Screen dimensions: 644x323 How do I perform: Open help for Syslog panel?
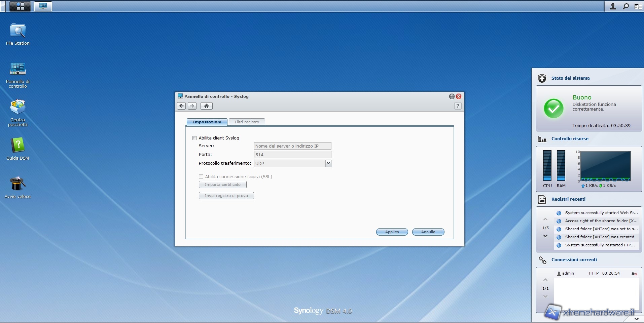pyautogui.click(x=458, y=106)
